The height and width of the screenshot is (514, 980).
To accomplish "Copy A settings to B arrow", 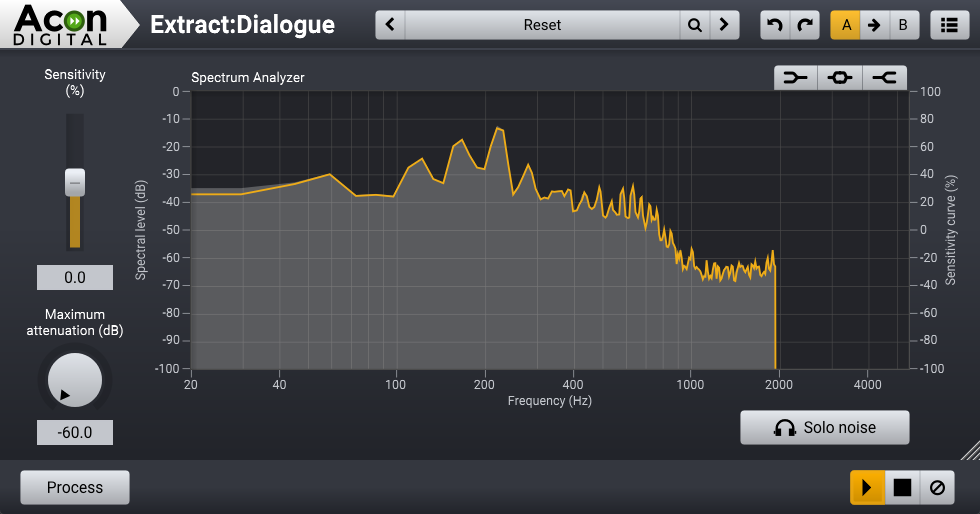I will click(x=874, y=25).
